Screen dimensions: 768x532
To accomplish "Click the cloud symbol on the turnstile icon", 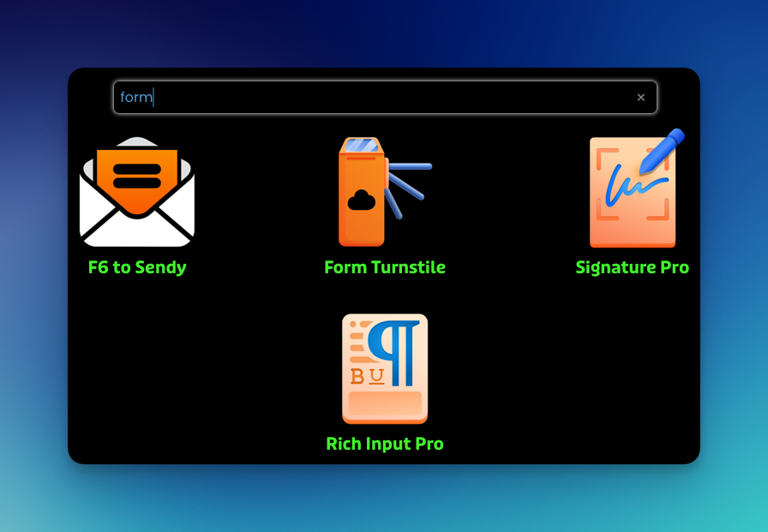I will (362, 201).
